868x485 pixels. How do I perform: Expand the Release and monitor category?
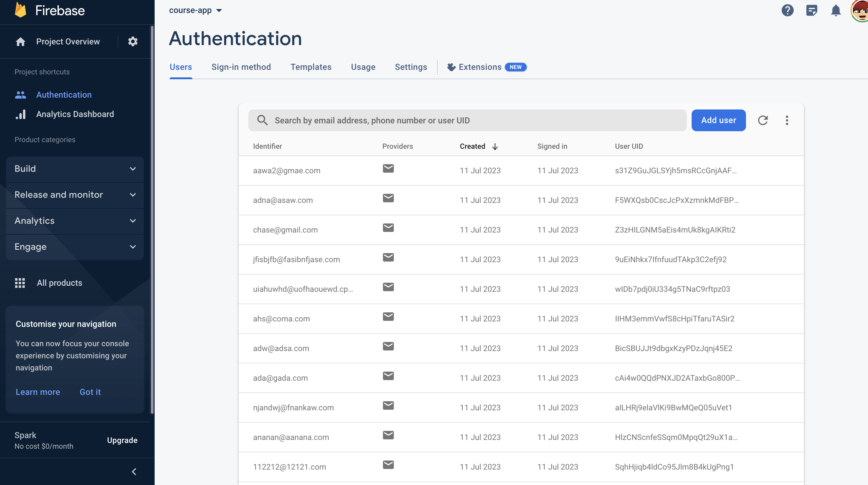pos(75,195)
